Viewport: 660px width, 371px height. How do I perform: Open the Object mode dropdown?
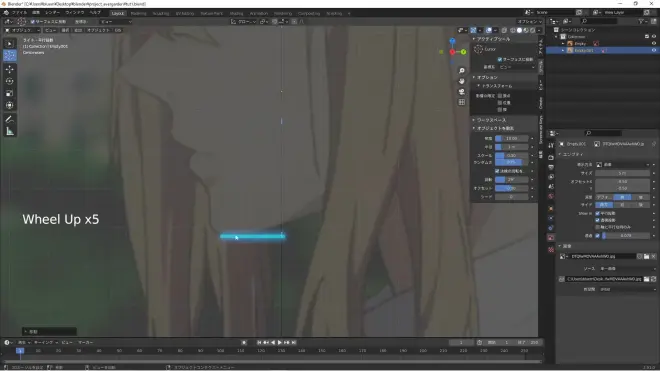tap(22, 30)
